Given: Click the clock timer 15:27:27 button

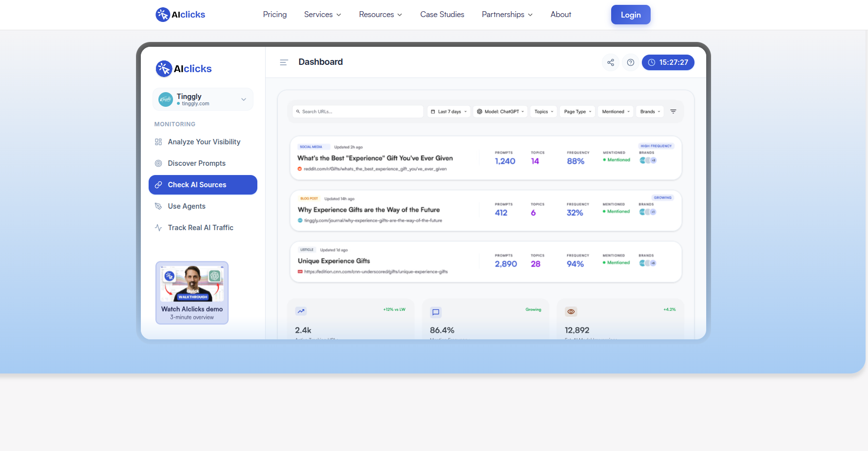Looking at the screenshot, I should point(668,62).
